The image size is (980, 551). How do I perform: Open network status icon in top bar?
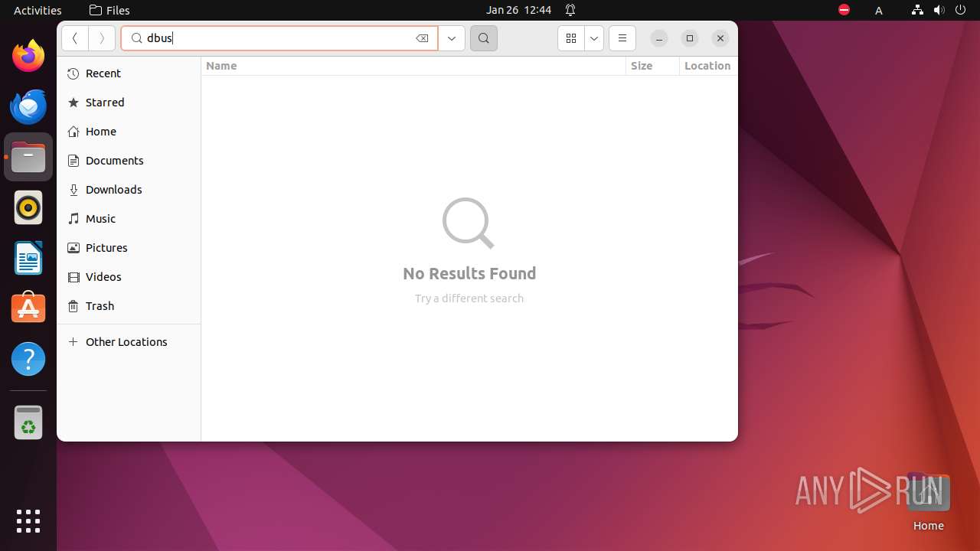[917, 10]
